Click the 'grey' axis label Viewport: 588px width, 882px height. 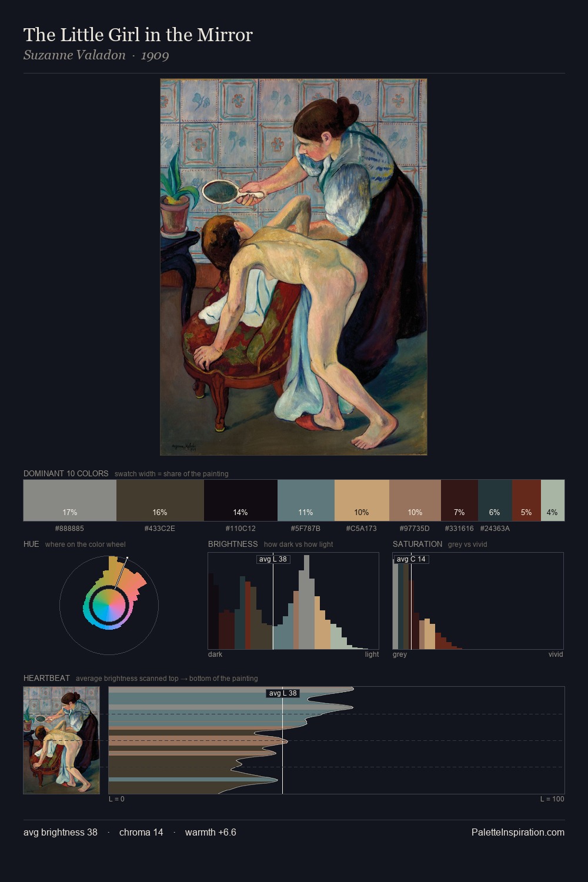click(400, 654)
